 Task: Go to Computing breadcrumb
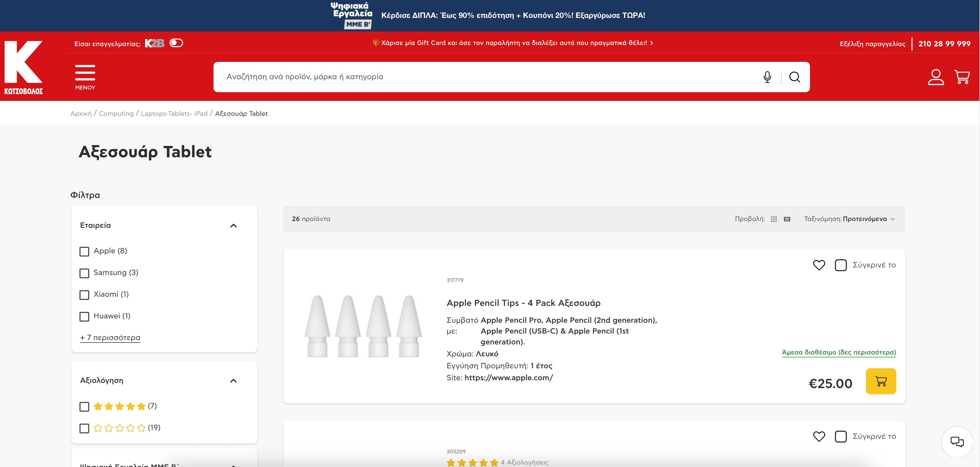point(116,113)
